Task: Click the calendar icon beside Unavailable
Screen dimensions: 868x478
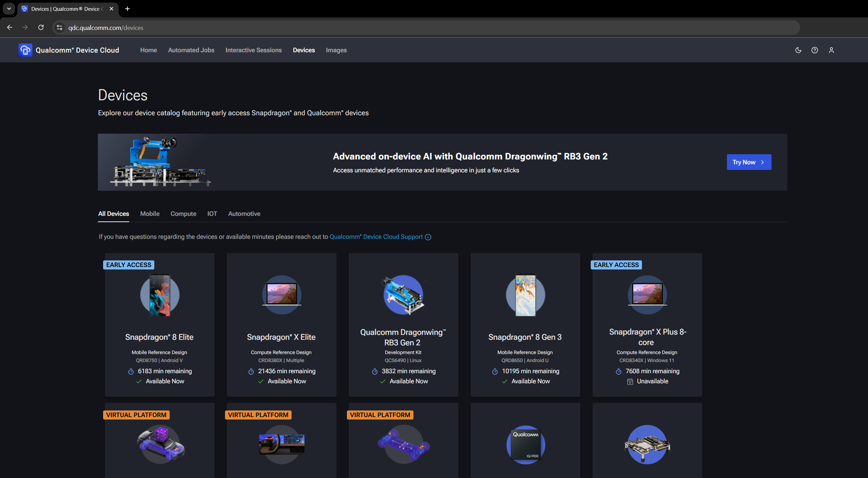Action: (630, 382)
